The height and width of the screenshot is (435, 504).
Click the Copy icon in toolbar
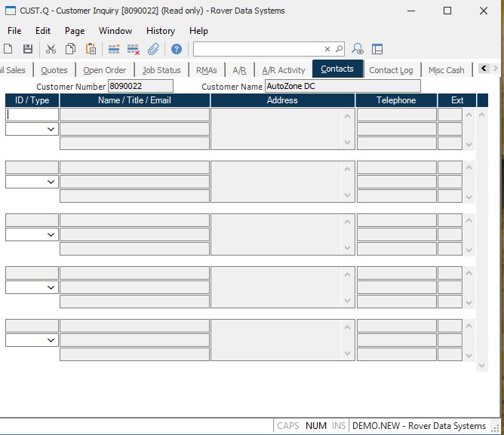(x=71, y=49)
